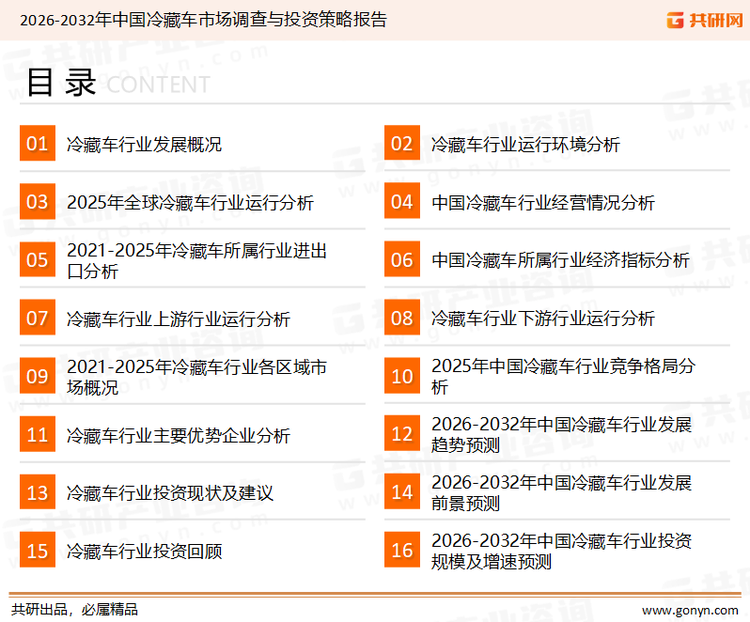Image resolution: width=750 pixels, height=622 pixels.
Task: Open chapter 中国冷藏车行业经营情况分析
Action: pyautogui.click(x=543, y=202)
